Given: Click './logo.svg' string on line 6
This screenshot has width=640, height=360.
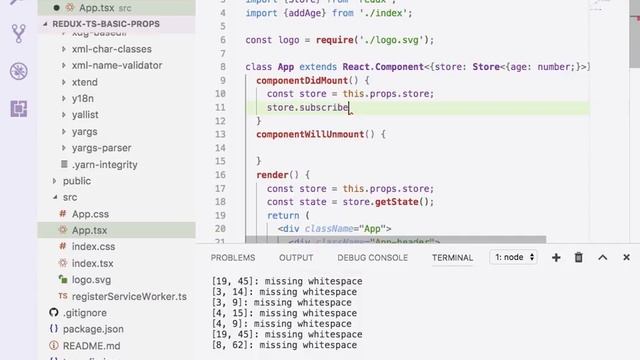Looking at the screenshot, I should click(x=391, y=40).
